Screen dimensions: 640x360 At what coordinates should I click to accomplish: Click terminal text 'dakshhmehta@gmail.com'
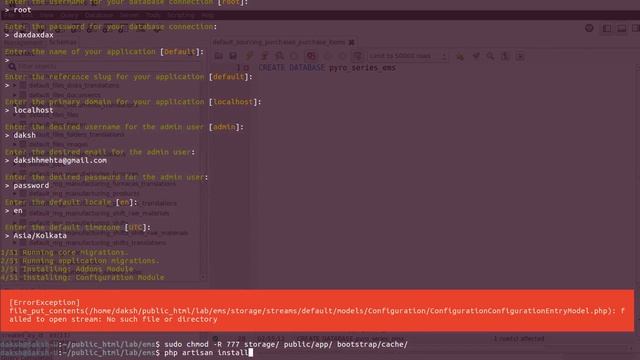(60, 160)
